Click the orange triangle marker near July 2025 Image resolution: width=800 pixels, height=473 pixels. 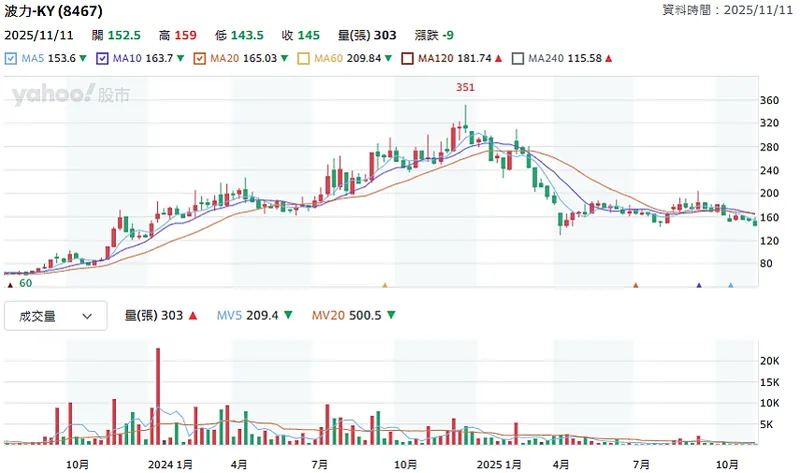pos(636,285)
